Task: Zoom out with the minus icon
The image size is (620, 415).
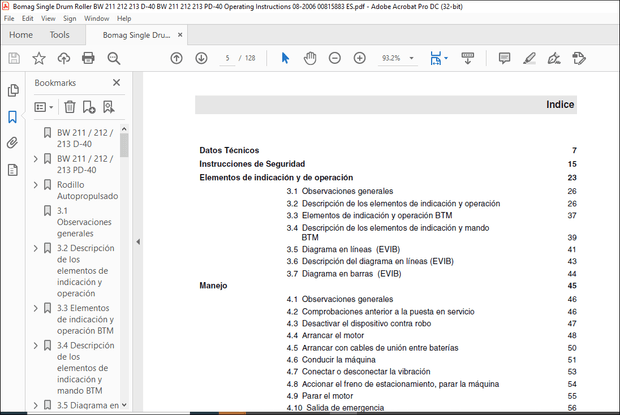Action: coord(335,58)
